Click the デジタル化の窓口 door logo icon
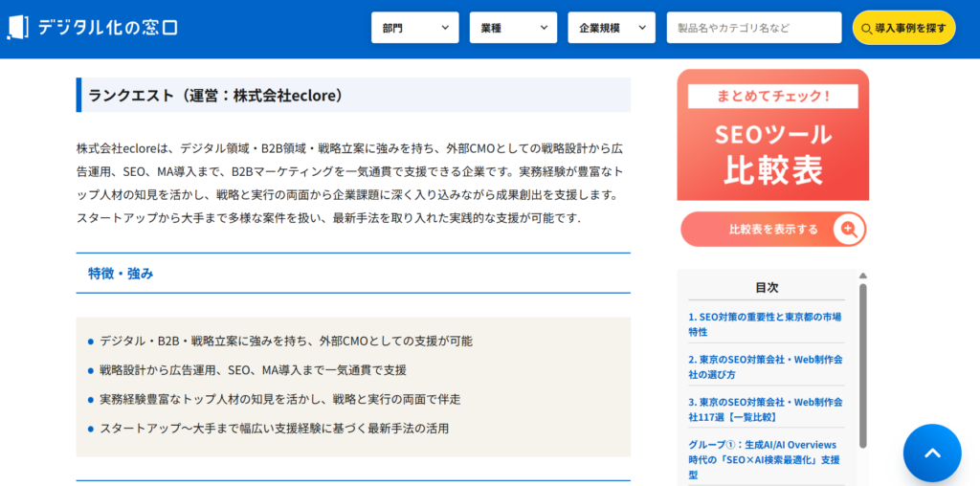980x486 pixels. (17, 28)
